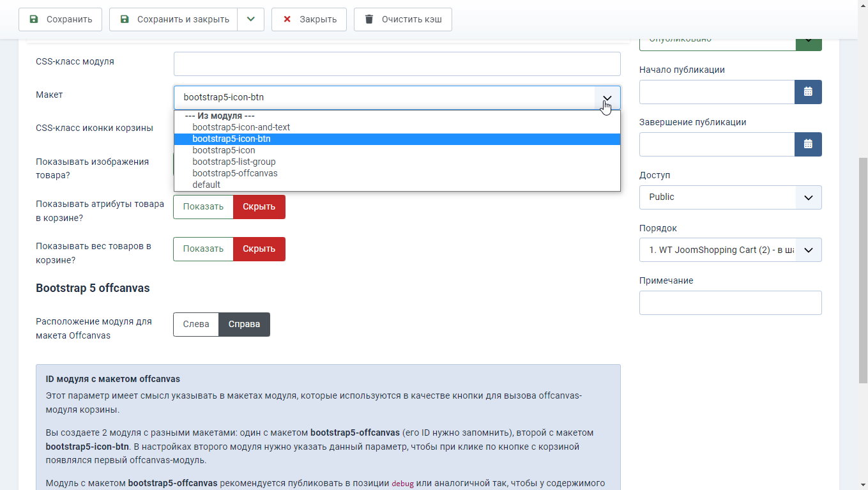Open calendar for Завершение публикации
This screenshot has height=490, width=868.
(x=808, y=144)
